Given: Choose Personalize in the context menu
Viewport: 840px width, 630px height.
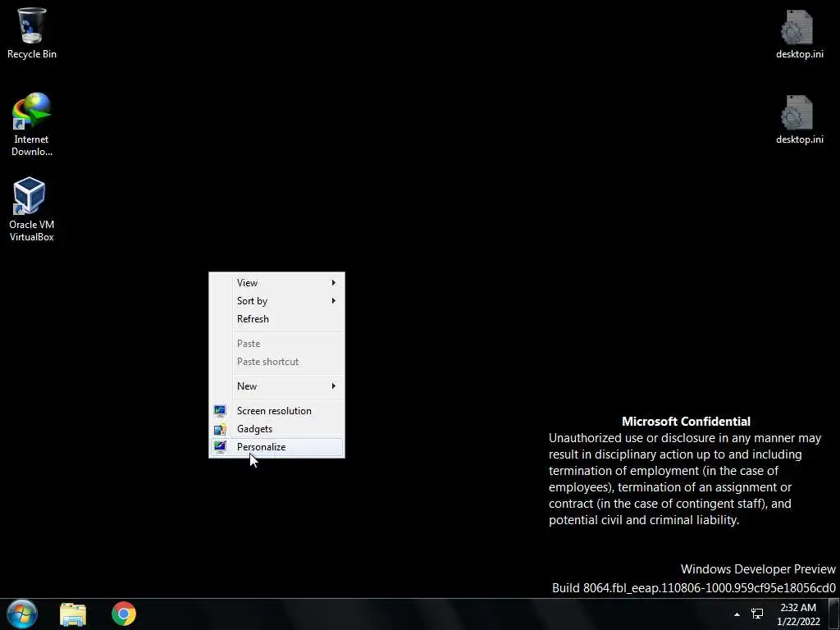Looking at the screenshot, I should 276,447.
